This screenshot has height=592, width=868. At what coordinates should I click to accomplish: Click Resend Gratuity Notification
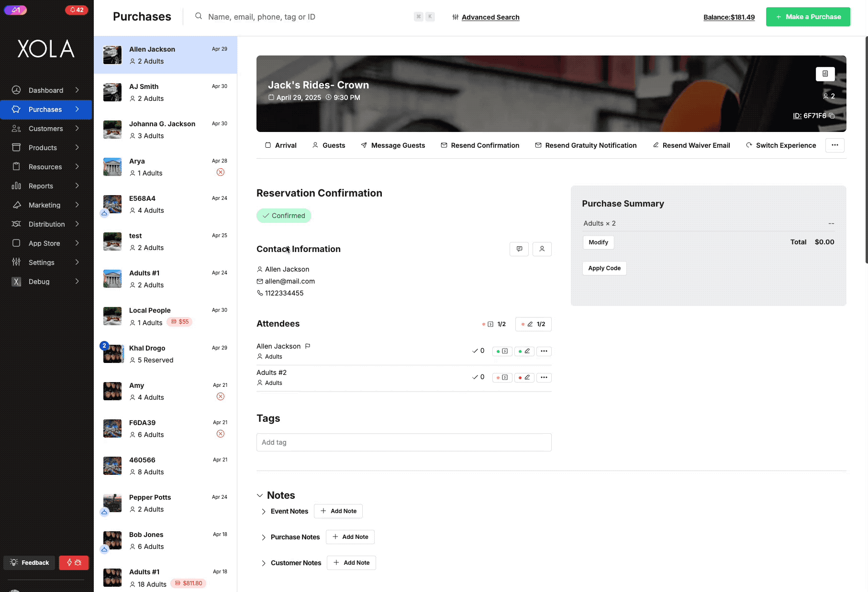(x=586, y=145)
